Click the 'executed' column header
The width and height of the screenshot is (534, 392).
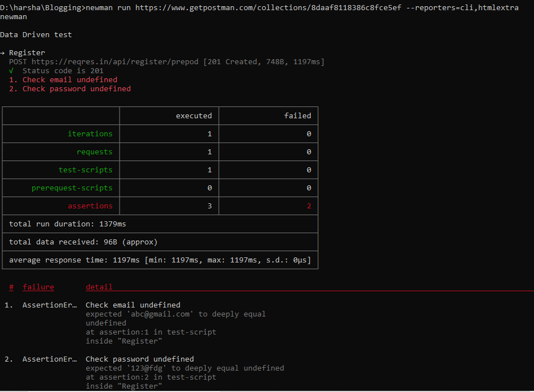coord(194,115)
